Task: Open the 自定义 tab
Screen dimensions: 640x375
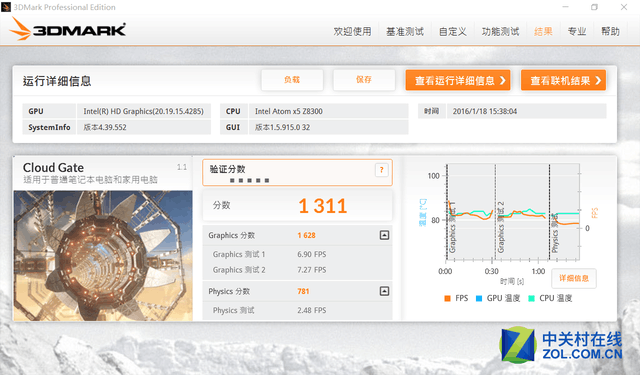Action: click(453, 31)
